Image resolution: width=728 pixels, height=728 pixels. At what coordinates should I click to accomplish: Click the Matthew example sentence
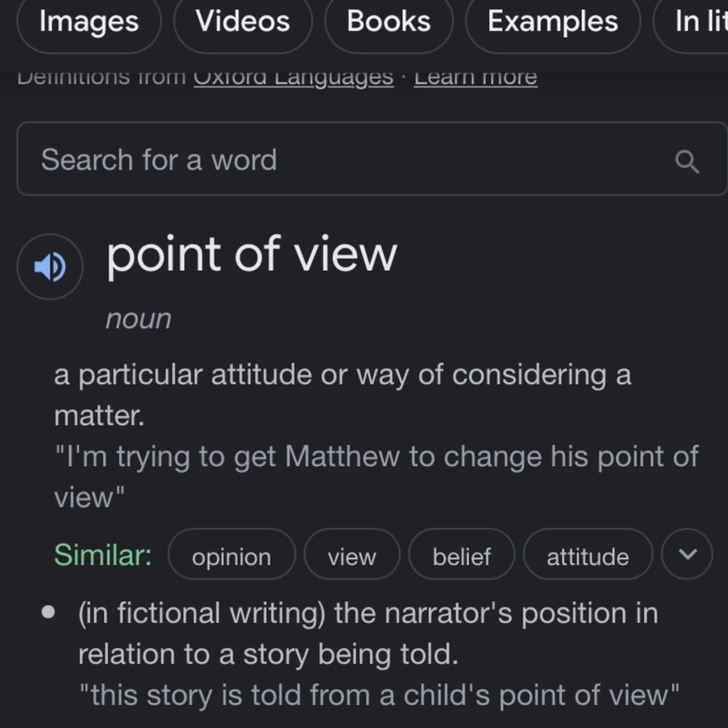tap(376, 477)
